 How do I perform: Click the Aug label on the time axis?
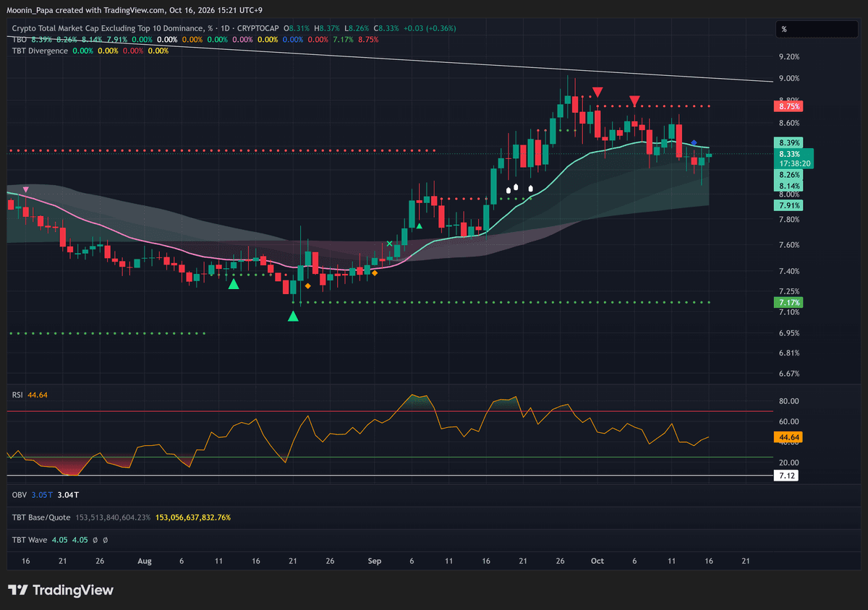click(x=145, y=561)
